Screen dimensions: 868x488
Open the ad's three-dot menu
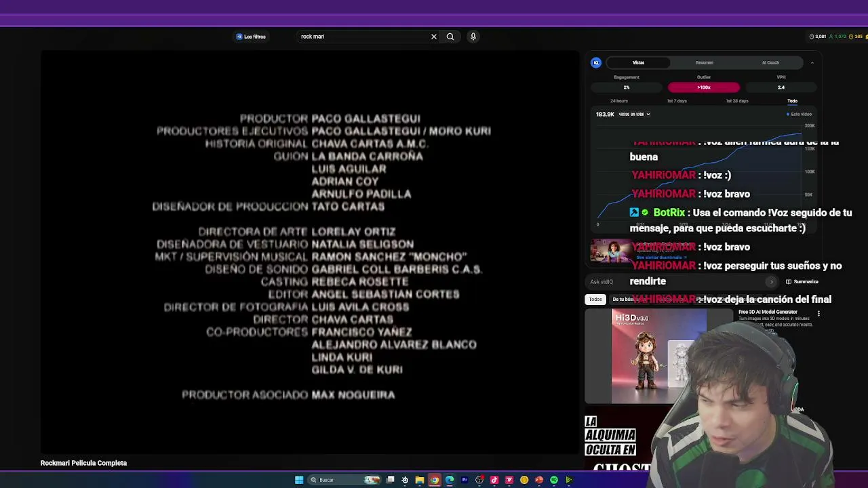pyautogui.click(x=818, y=314)
